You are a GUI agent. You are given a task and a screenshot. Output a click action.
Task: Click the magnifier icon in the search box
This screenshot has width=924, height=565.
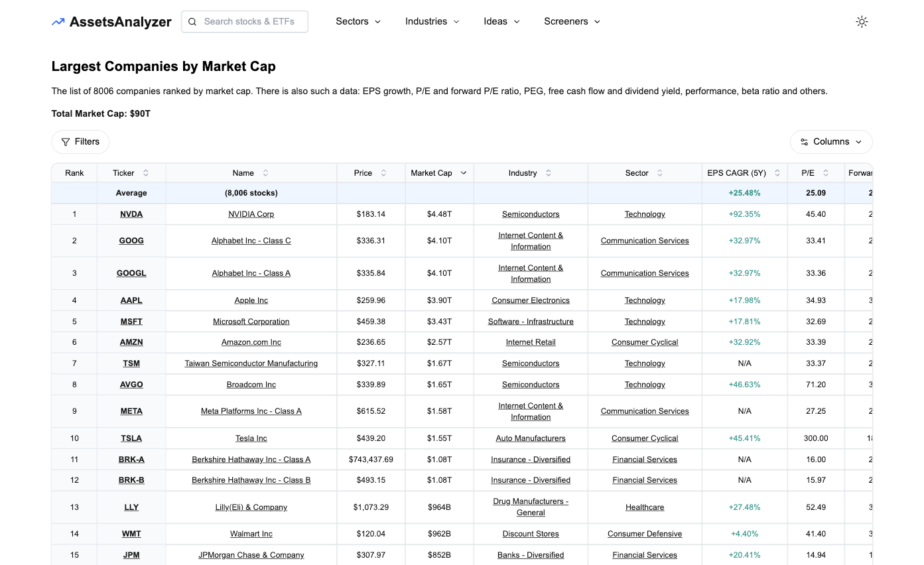[x=192, y=21]
